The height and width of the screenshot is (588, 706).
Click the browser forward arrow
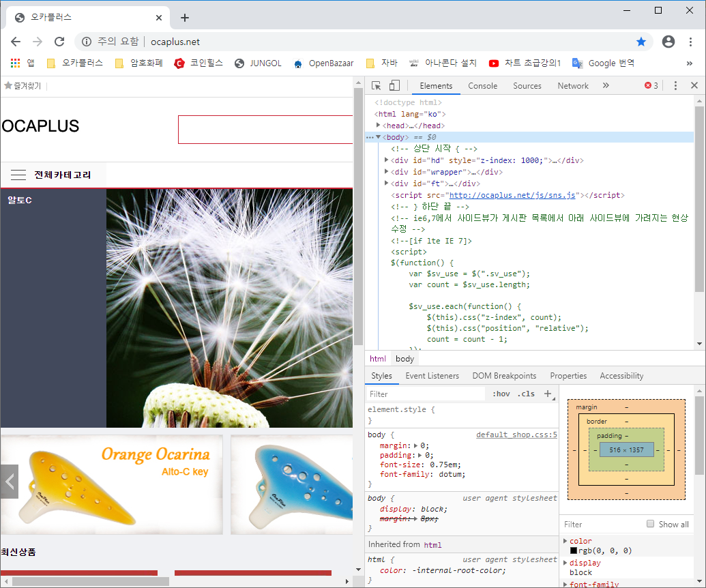38,42
